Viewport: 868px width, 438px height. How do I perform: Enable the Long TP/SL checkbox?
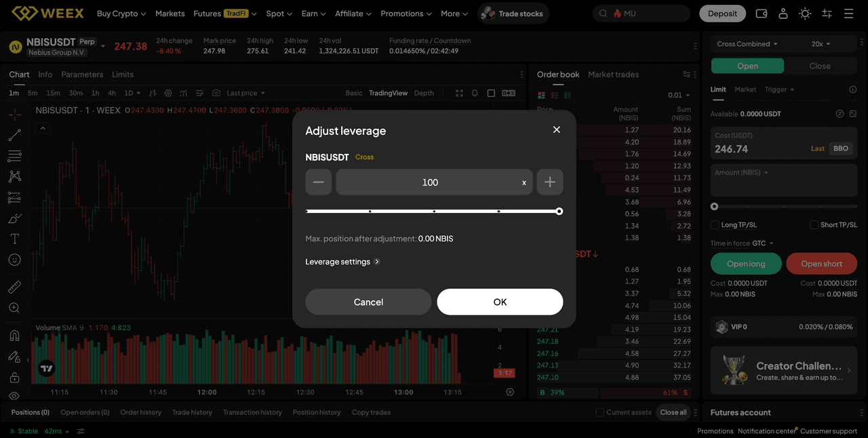[x=715, y=224]
